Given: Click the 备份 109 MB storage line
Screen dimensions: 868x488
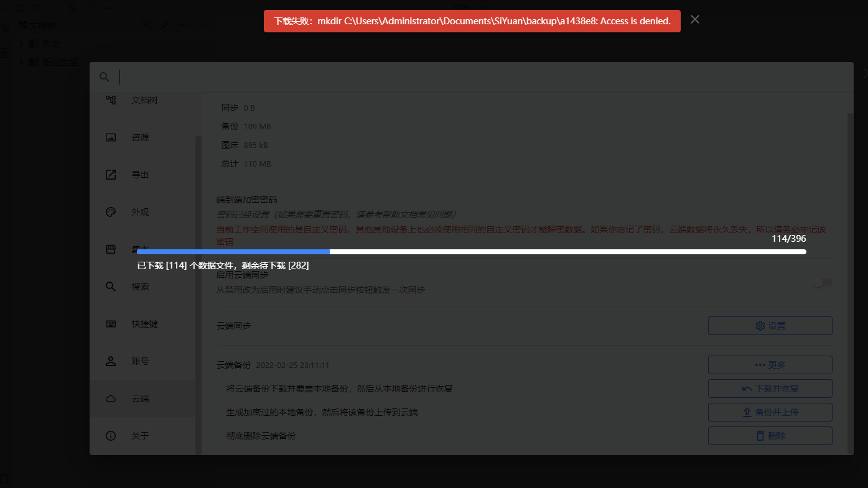Looking at the screenshot, I should pos(246,126).
